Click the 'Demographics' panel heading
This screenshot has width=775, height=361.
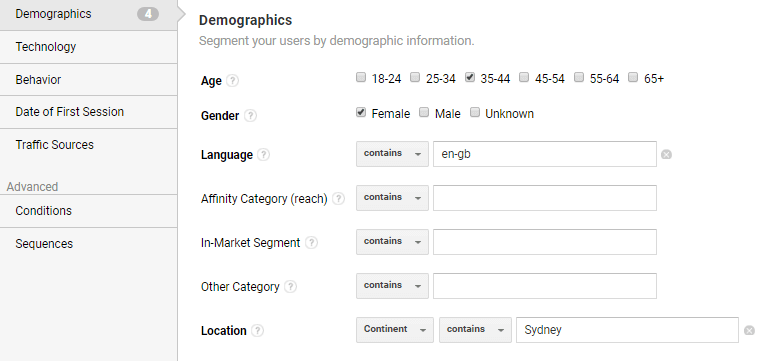point(245,20)
